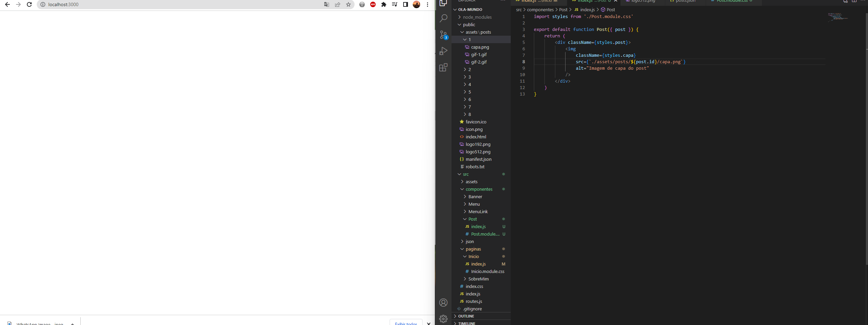The height and width of the screenshot is (325, 868).
Task: View site information for localhost
Action: (x=43, y=4)
